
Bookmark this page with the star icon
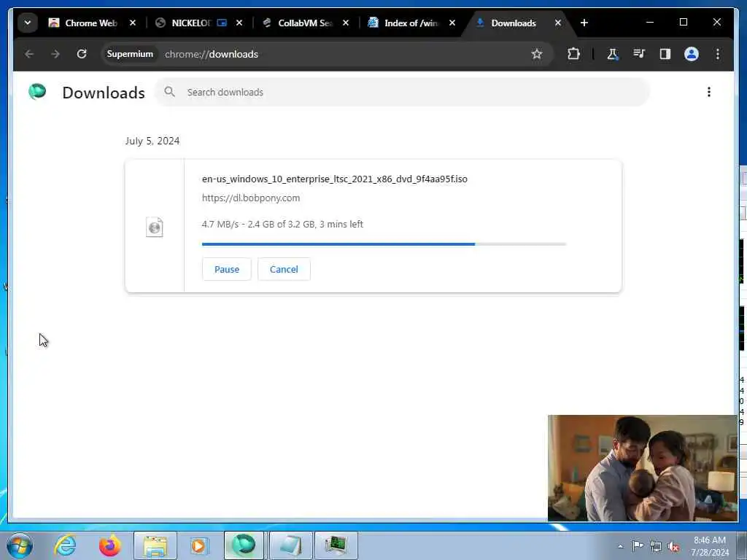(x=537, y=54)
